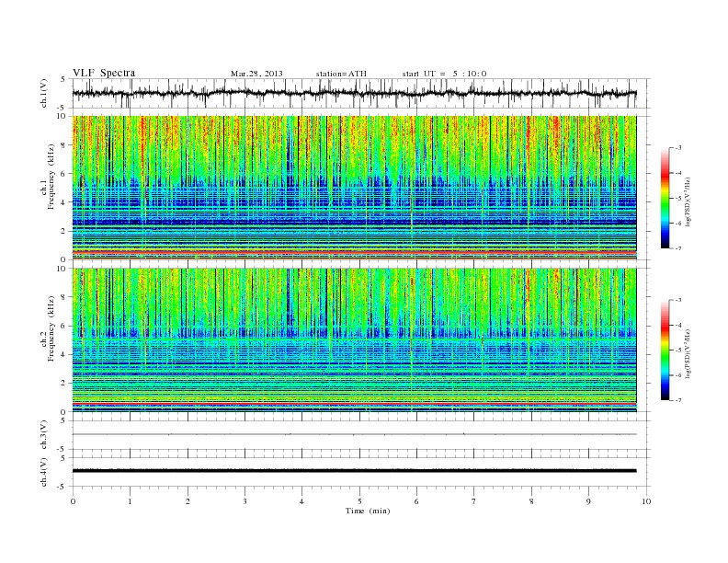Select the ch.2 "Frequency (kHz)" axis label
This screenshot has width=728, height=563.
(51, 328)
